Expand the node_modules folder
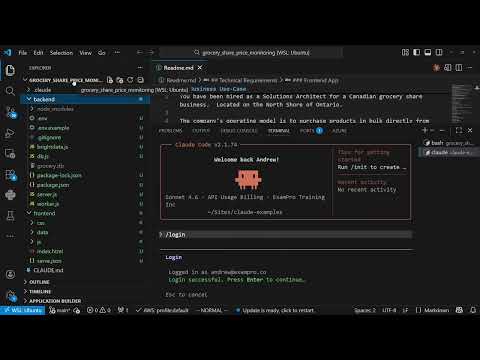Image resolution: width=480 pixels, height=360 pixels. (x=85, y=109)
